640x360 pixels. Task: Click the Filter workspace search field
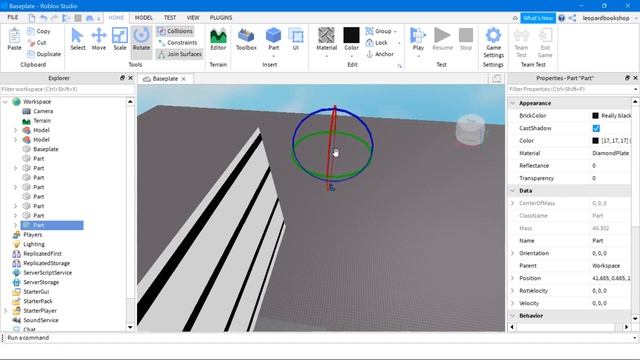pyautogui.click(x=67, y=89)
